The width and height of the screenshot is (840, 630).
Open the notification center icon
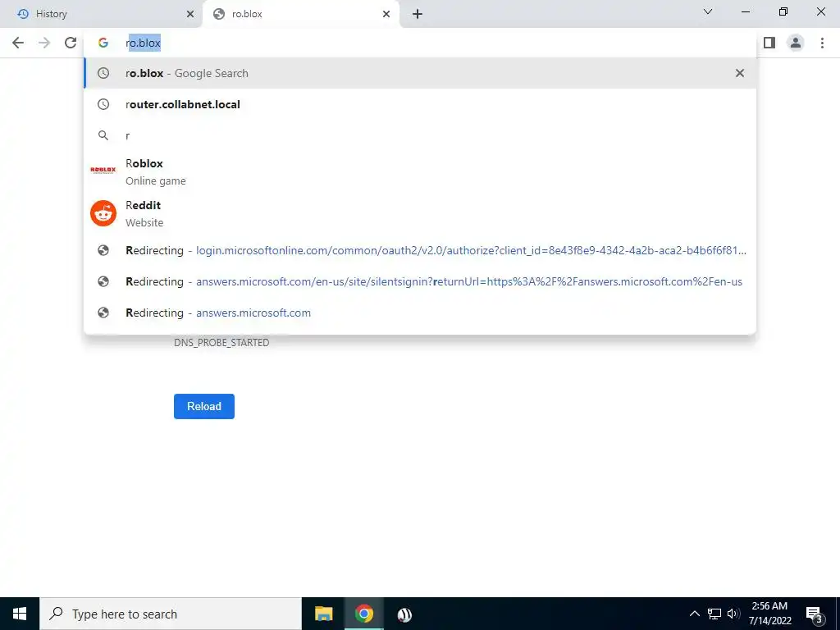pyautogui.click(x=815, y=614)
